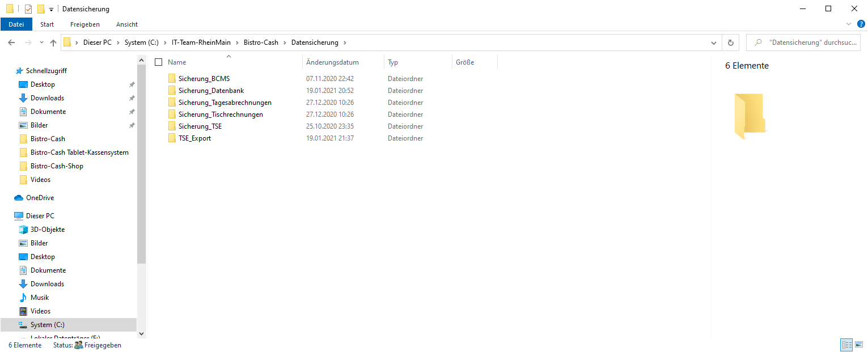Switch to Details view in status bar

[847, 345]
